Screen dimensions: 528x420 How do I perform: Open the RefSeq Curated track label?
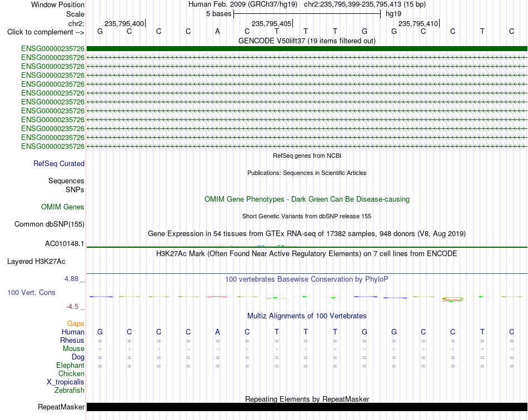tap(59, 163)
